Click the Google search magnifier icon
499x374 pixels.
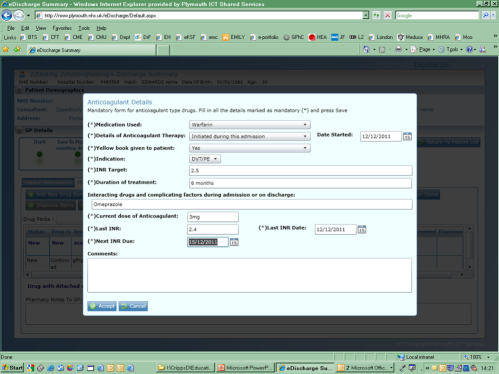pyautogui.click(x=486, y=15)
